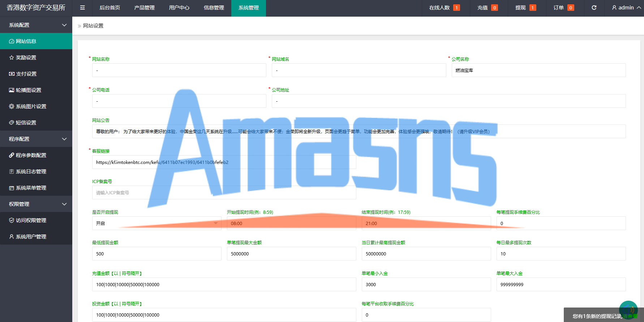Select 系统管理 top menu tab
Image resolution: width=644 pixels, height=322 pixels.
[x=249, y=8]
